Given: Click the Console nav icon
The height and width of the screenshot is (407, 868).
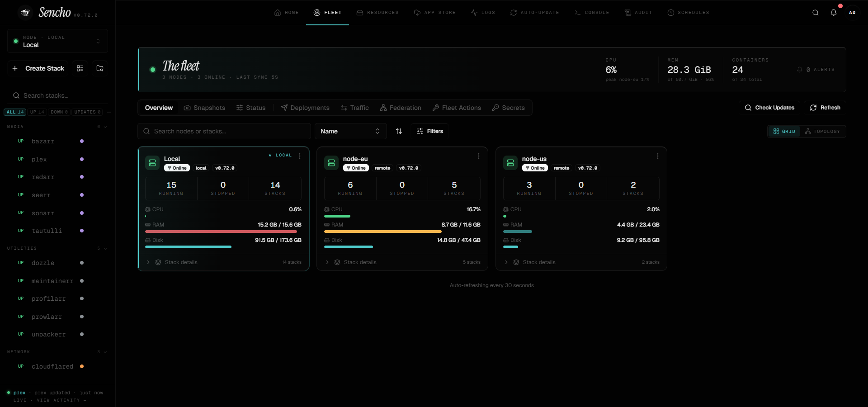Looking at the screenshot, I should 577,13.
